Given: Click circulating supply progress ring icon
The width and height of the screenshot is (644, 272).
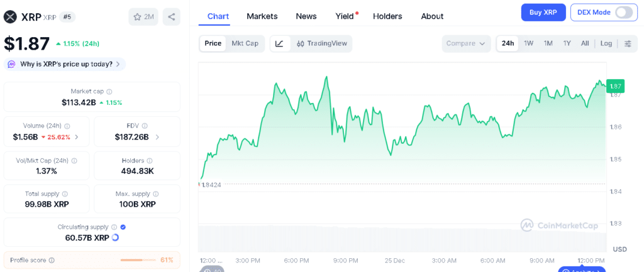Looking at the screenshot, I should pyautogui.click(x=116, y=237).
